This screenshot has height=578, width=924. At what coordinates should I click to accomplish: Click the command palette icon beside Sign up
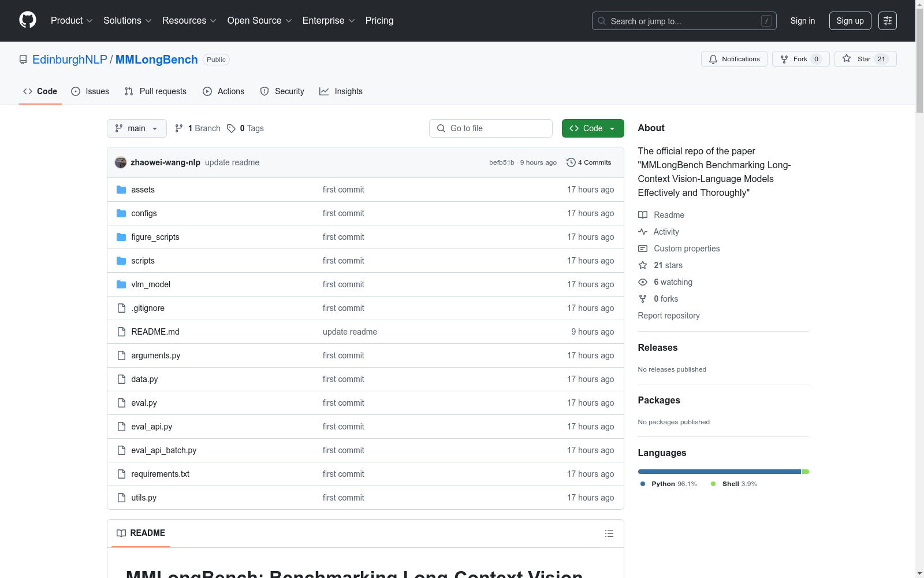click(888, 21)
